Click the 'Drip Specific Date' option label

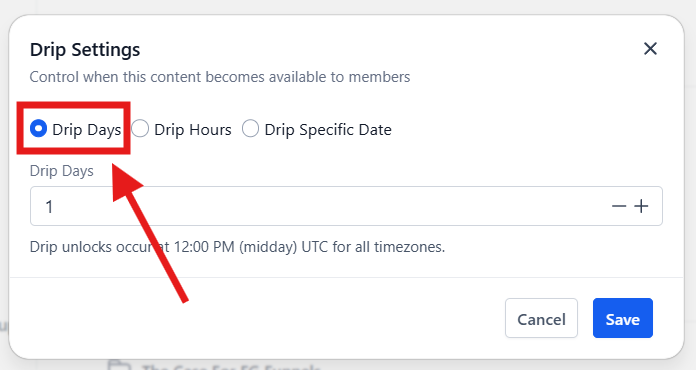tap(328, 130)
